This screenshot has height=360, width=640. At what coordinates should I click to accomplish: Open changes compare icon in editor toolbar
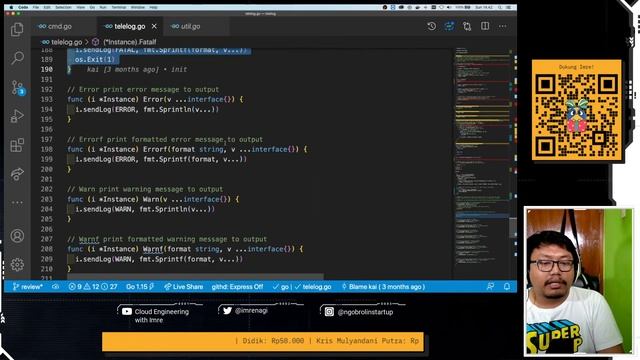(467, 26)
